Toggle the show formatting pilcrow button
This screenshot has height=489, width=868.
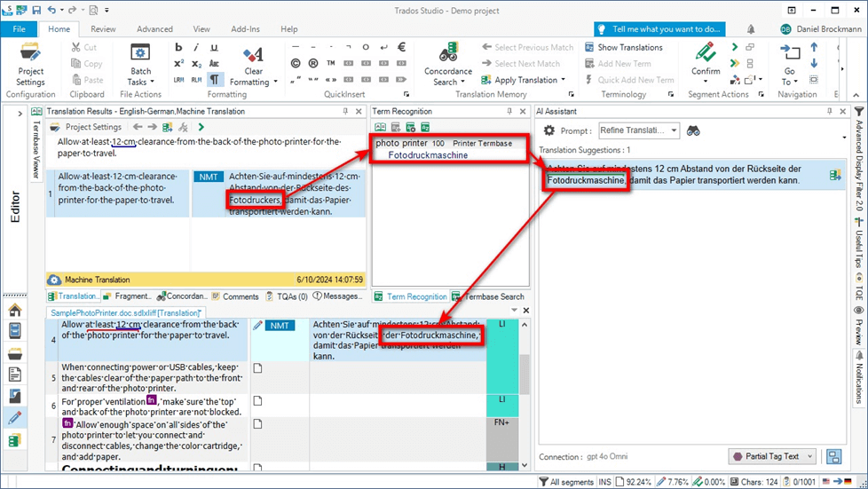(215, 80)
